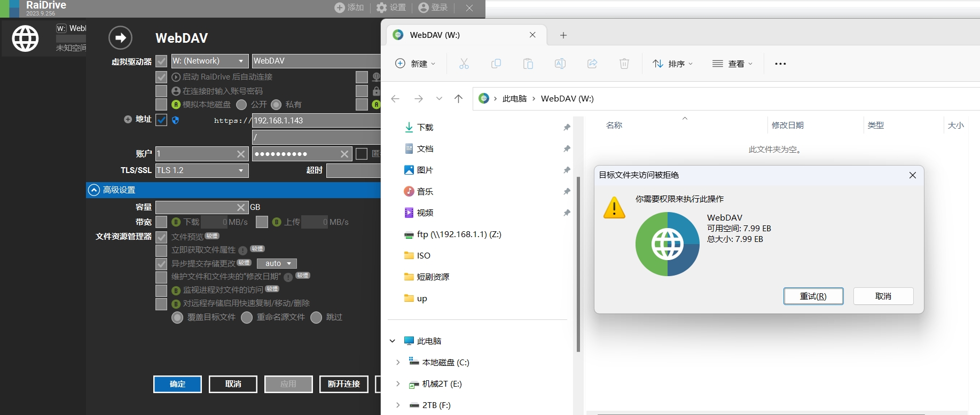980x415 pixels.
Task: Click the RaiDrive cancel button
Action: tap(233, 384)
